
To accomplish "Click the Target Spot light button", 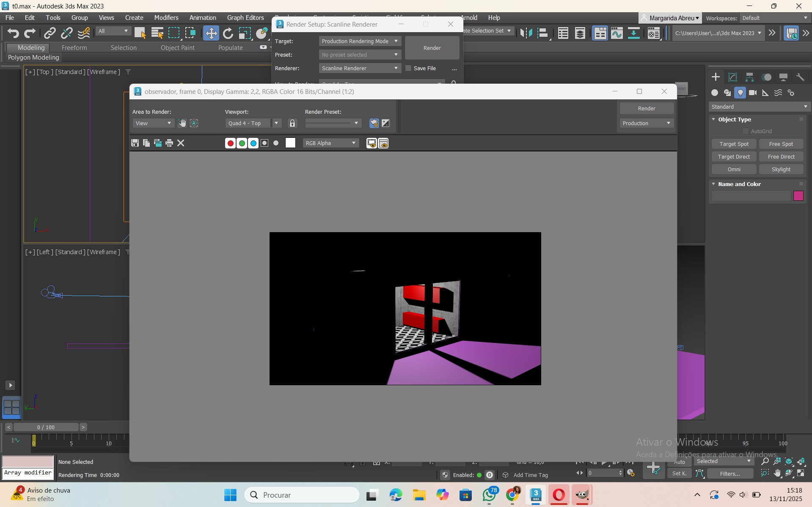I will pyautogui.click(x=734, y=144).
